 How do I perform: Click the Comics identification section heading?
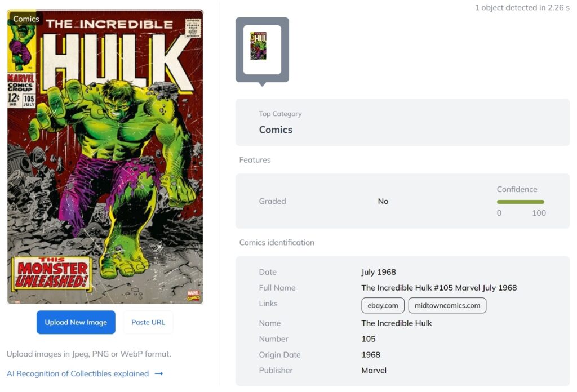[277, 242]
